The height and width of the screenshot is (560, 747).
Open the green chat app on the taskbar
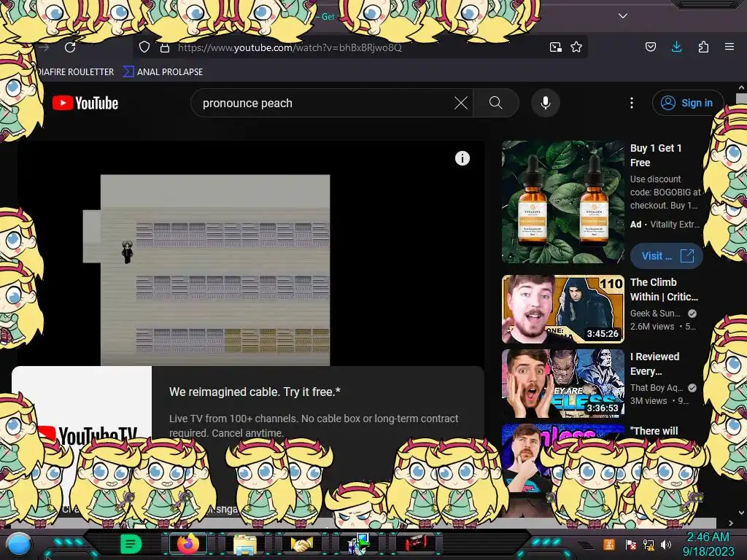131,544
